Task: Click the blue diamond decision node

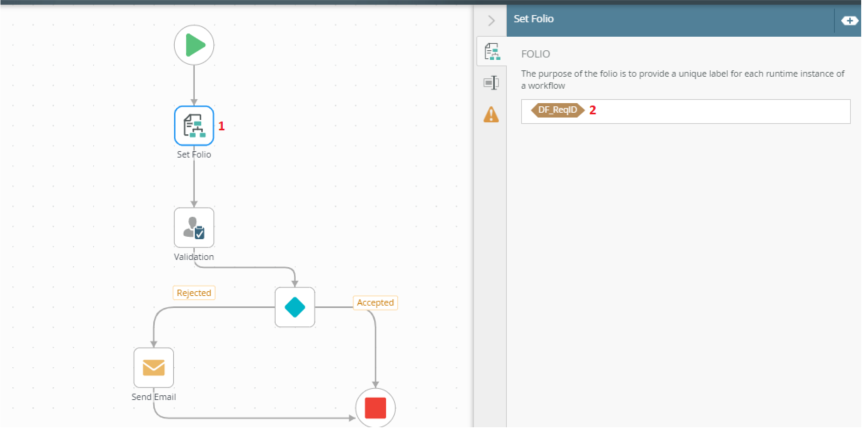Action: [x=295, y=307]
